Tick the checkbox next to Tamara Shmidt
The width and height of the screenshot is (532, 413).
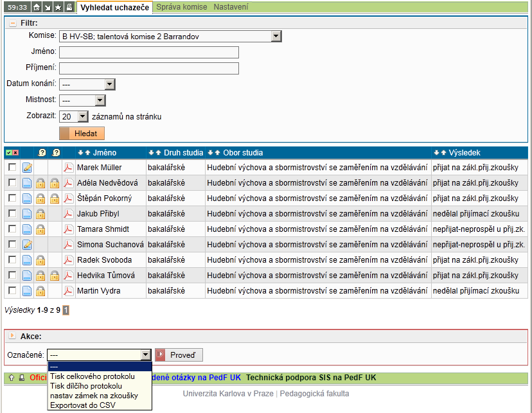click(x=12, y=229)
